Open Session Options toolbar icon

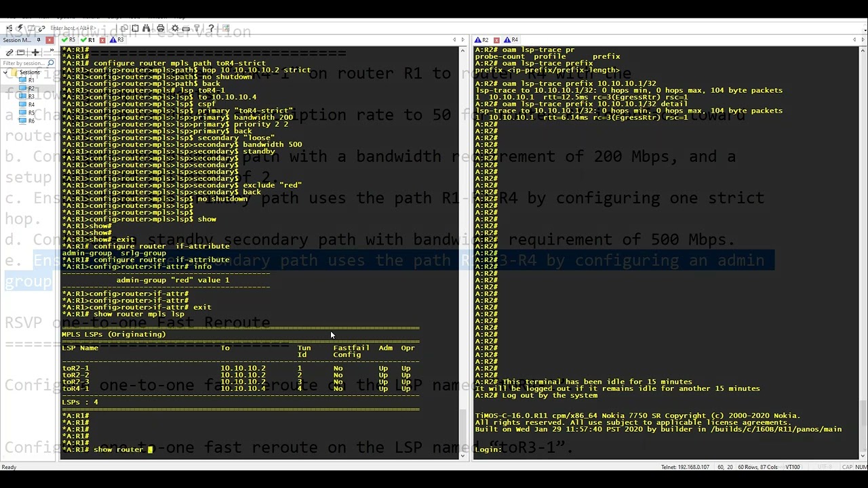tap(186, 28)
